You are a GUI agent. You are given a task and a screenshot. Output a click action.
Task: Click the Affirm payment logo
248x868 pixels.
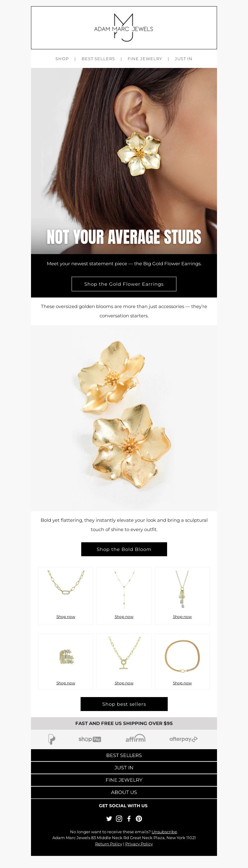135,738
